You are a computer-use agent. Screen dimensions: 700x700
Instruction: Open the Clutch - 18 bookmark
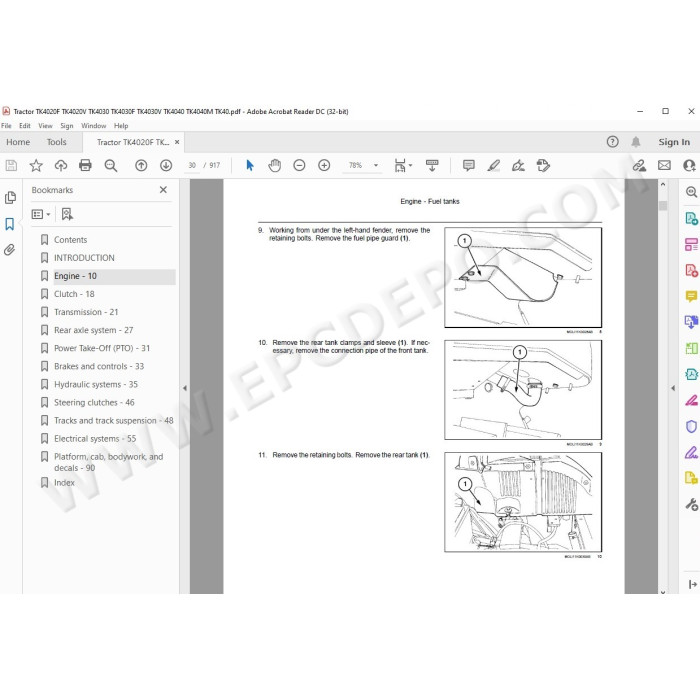pos(74,294)
